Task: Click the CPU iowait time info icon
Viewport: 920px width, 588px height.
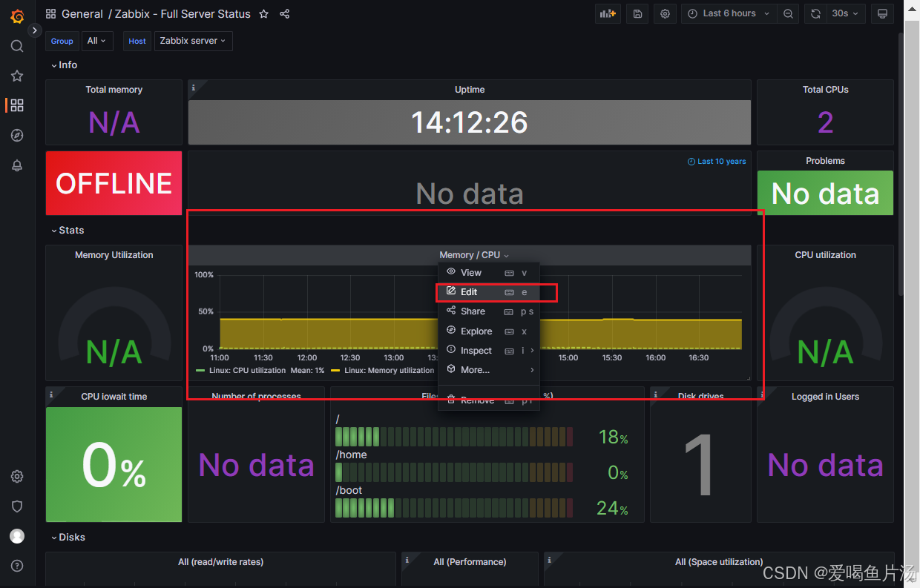Action: 51,394
